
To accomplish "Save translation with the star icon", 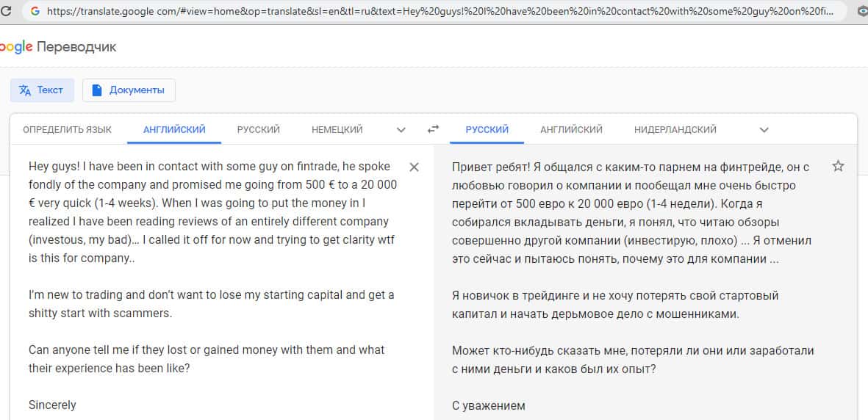I will point(838,166).
